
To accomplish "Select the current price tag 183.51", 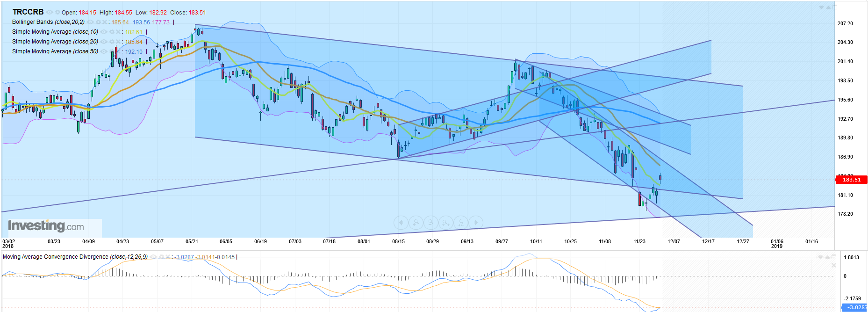I will point(851,180).
